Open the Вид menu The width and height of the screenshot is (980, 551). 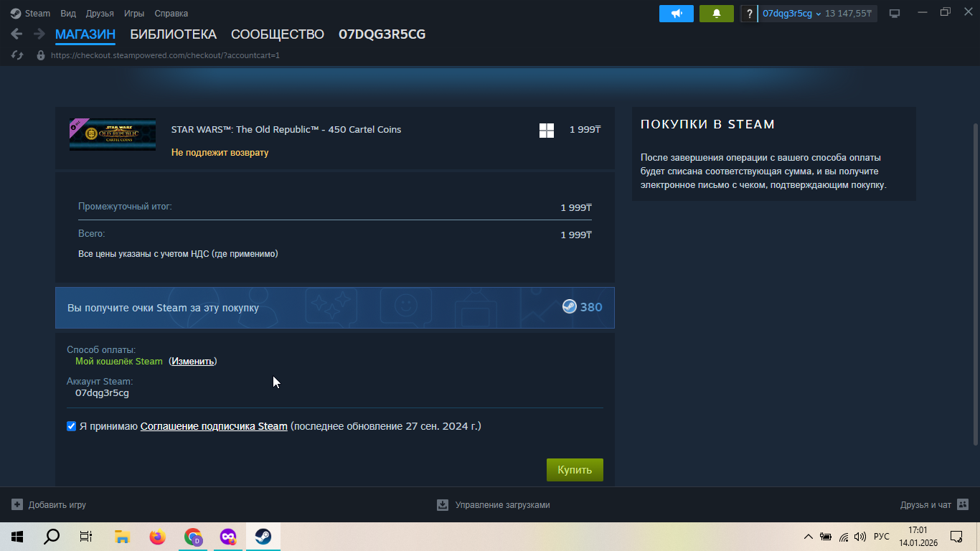[x=68, y=14]
